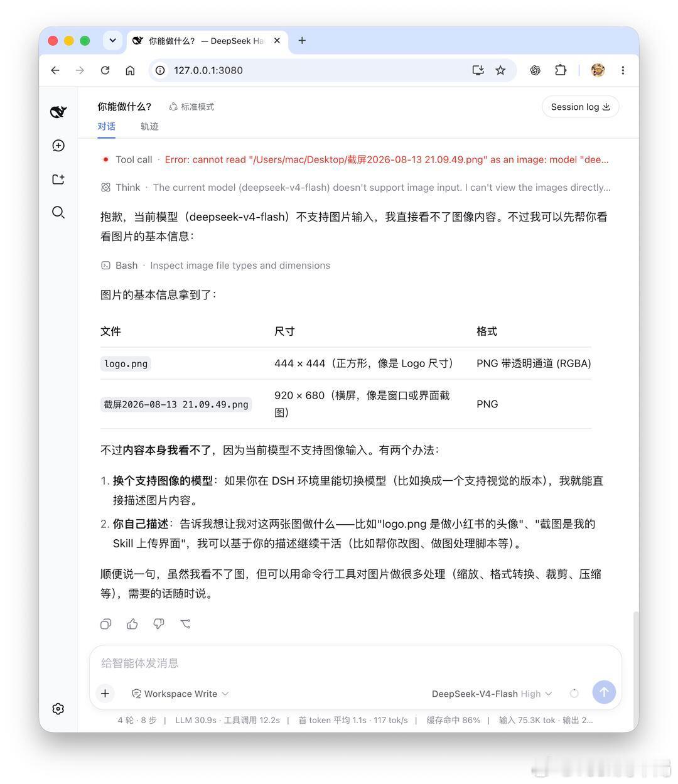Open settings via the sidebar gear icon
678x784 pixels.
tap(58, 709)
